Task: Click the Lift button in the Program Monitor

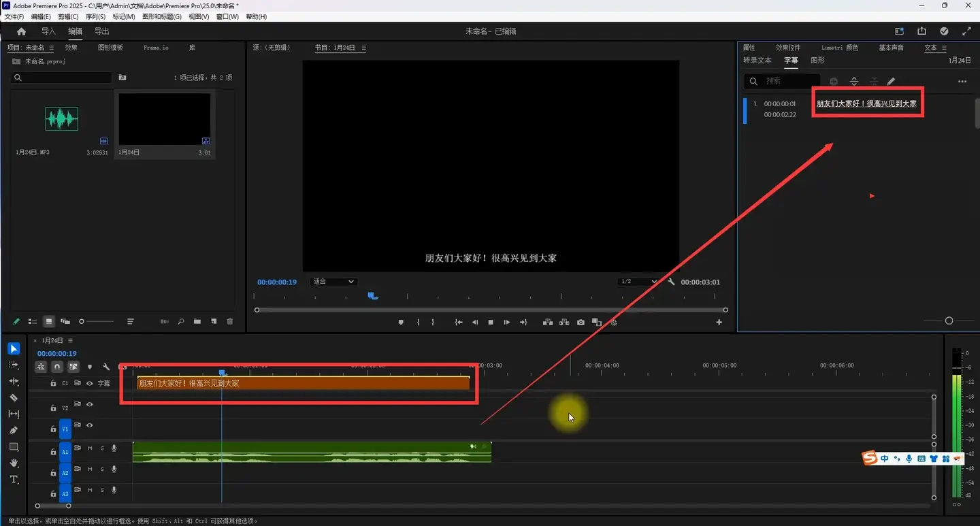Action: coord(547,323)
